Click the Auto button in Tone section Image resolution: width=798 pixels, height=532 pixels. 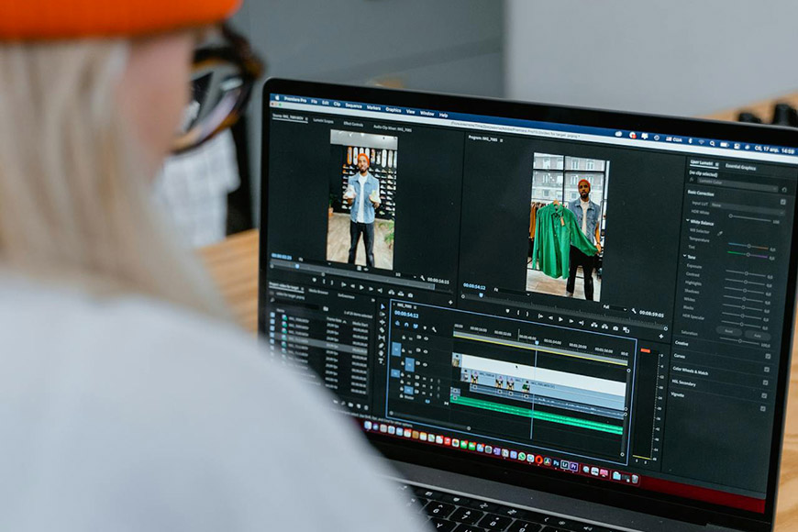(x=758, y=335)
